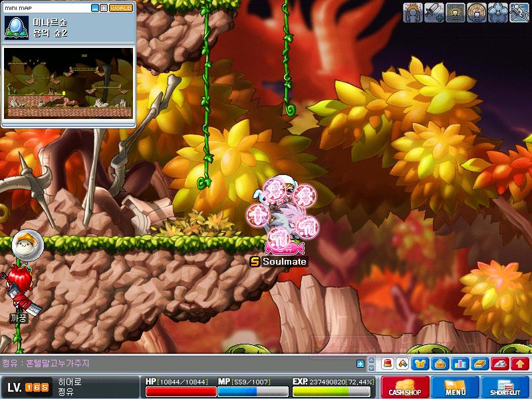Click the red marker on mini map

47,98
